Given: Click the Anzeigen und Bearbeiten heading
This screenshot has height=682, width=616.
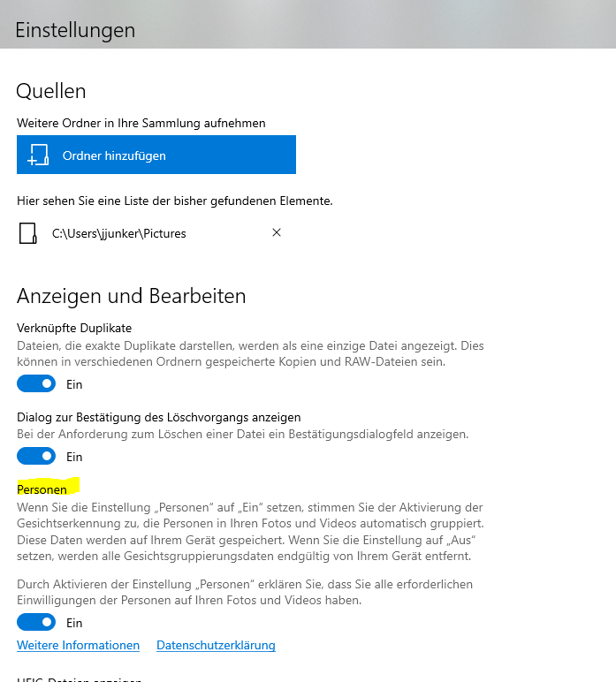Looking at the screenshot, I should click(132, 296).
